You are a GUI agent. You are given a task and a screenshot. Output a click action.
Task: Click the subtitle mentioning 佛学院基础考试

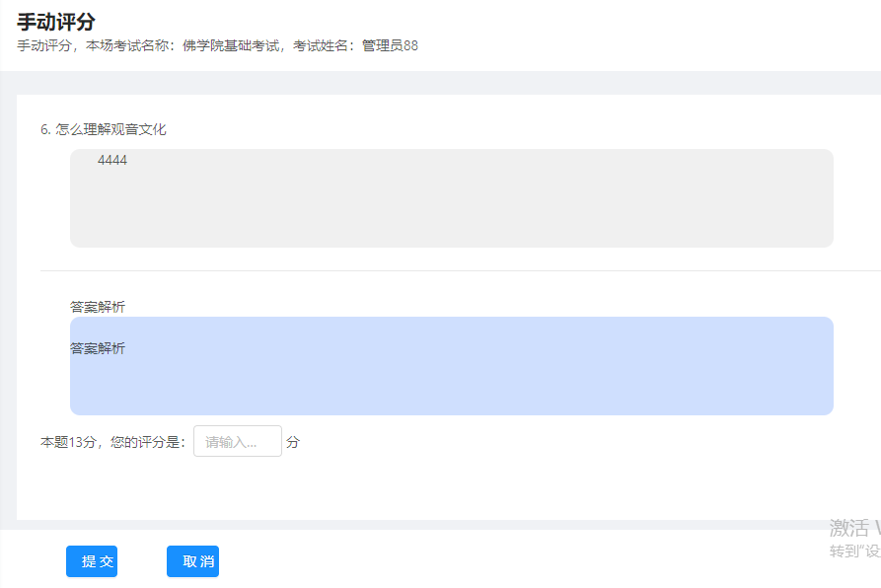217,45
